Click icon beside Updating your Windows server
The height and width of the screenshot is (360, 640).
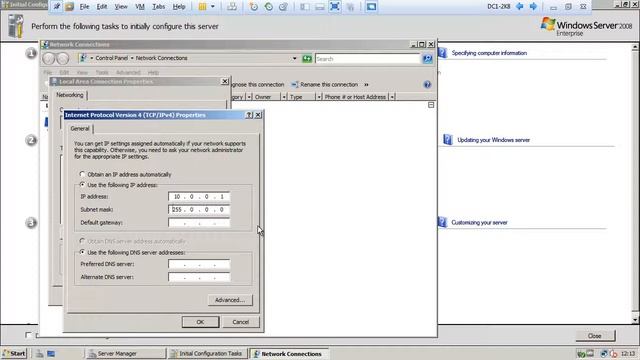448,140
